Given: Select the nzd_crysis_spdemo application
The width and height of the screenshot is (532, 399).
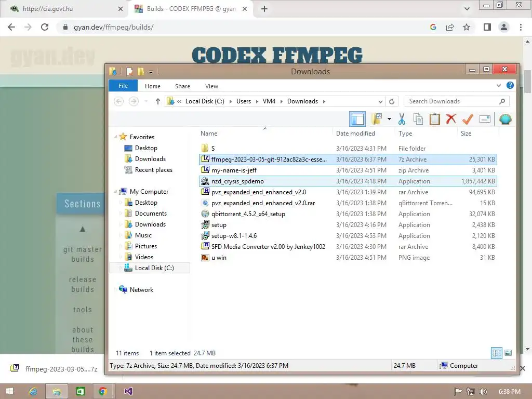Looking at the screenshot, I should click(348, 181).
